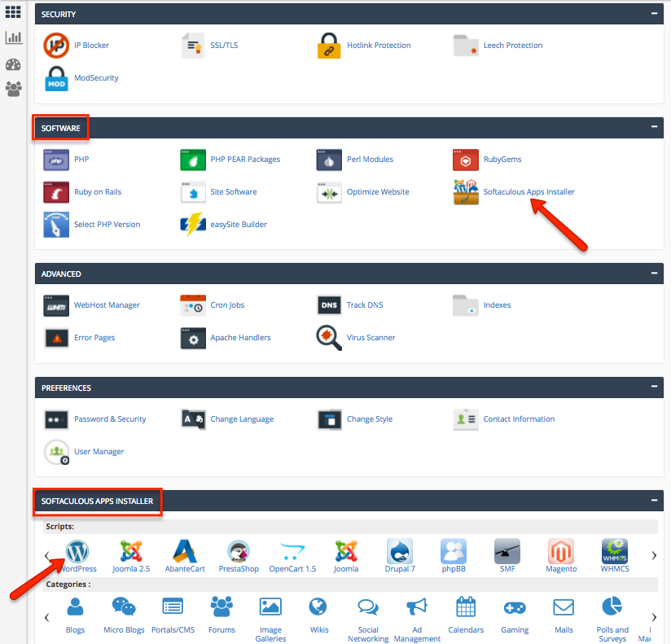Show next scripts with right arrow
This screenshot has height=644, width=671.
[654, 555]
